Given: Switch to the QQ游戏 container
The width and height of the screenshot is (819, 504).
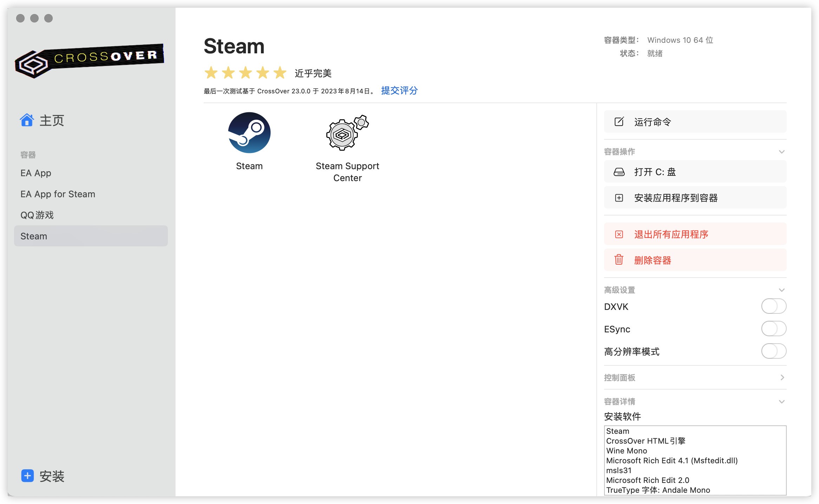Looking at the screenshot, I should click(37, 215).
